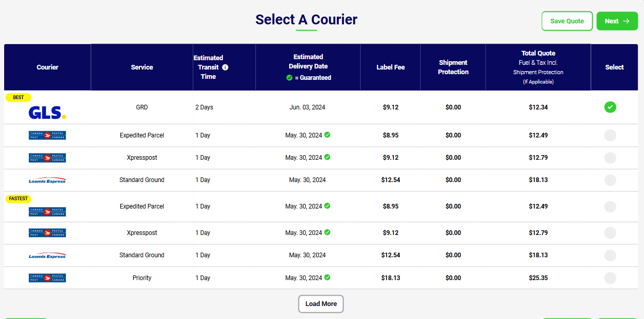Click the yellow BEST badge
The width and height of the screenshot is (644, 319).
click(18, 98)
